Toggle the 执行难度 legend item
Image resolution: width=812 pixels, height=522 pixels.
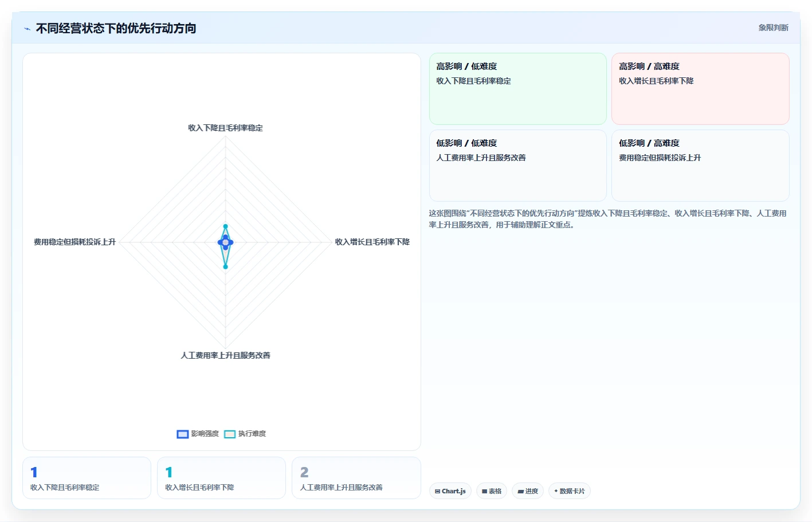pos(245,434)
